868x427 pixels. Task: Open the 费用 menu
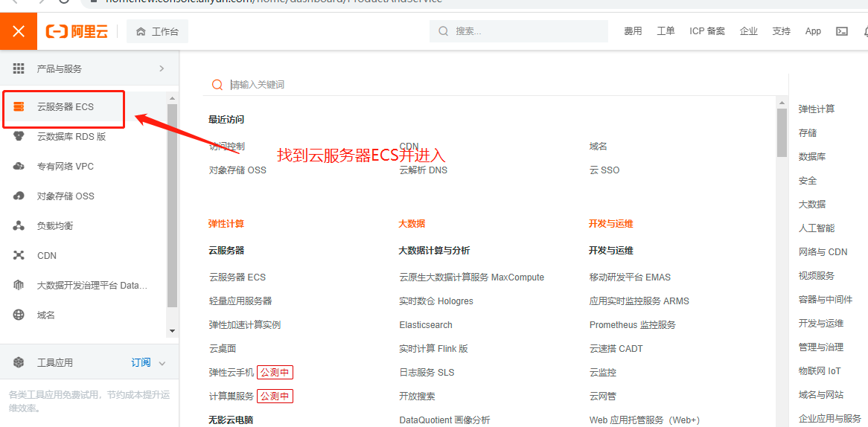click(x=633, y=31)
